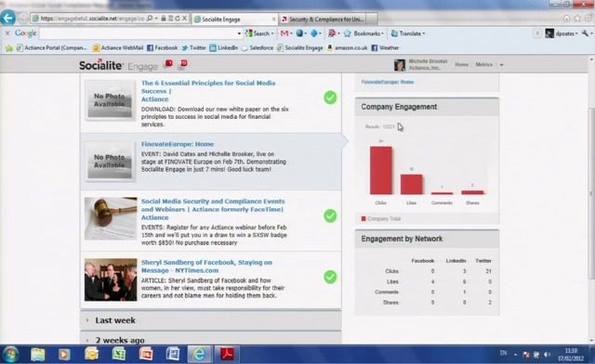This screenshot has height=364, width=595.
Task: Toggle green check on Social Media Security post
Action: (330, 215)
